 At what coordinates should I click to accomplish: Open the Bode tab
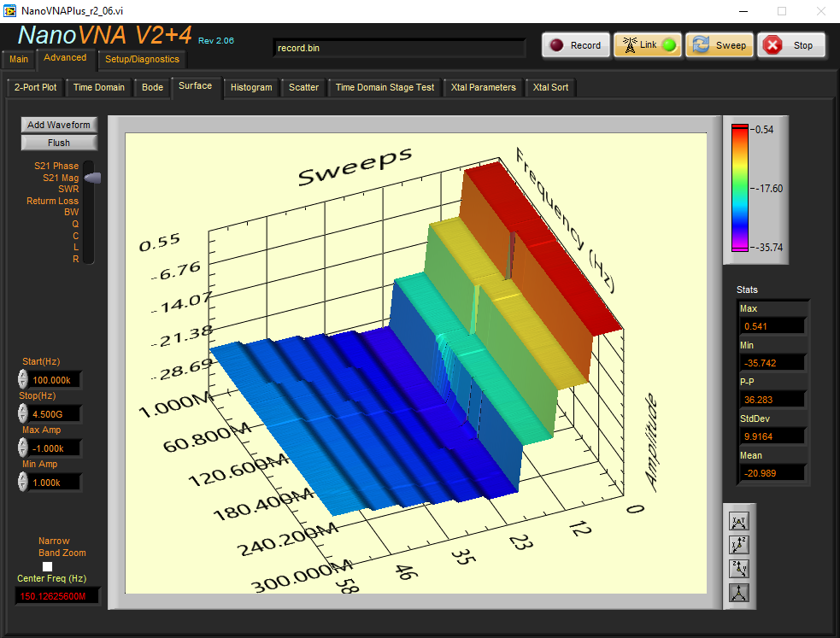point(152,87)
